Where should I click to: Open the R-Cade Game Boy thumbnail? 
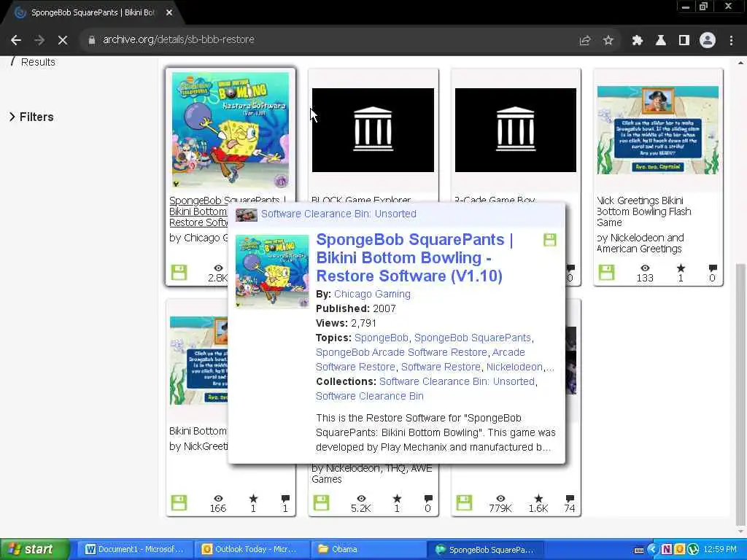coord(516,130)
